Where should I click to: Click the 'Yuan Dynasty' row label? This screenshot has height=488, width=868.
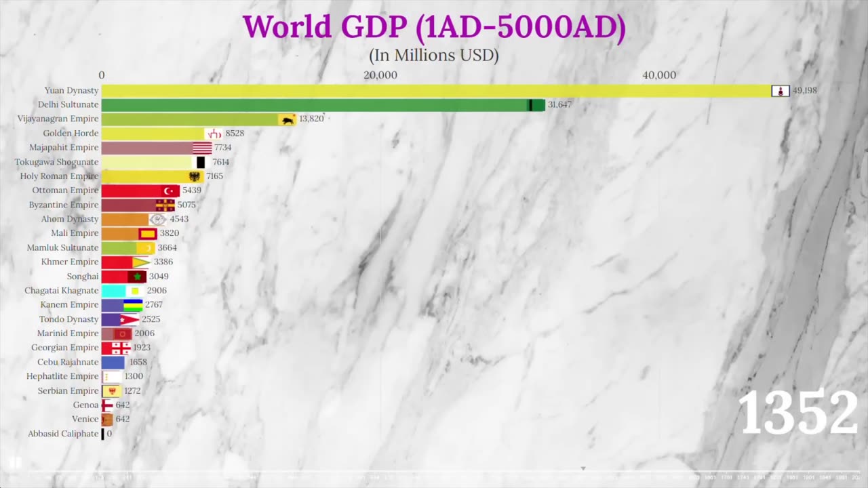(71, 91)
